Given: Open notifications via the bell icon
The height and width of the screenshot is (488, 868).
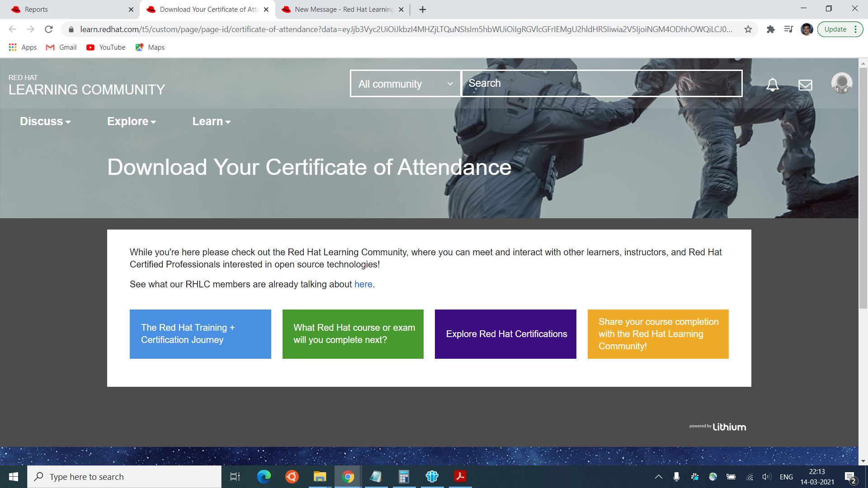Looking at the screenshot, I should (772, 84).
